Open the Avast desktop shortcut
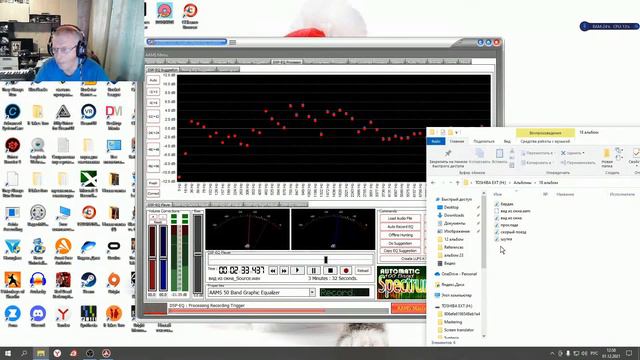The height and width of the screenshot is (360, 640). coord(63,250)
